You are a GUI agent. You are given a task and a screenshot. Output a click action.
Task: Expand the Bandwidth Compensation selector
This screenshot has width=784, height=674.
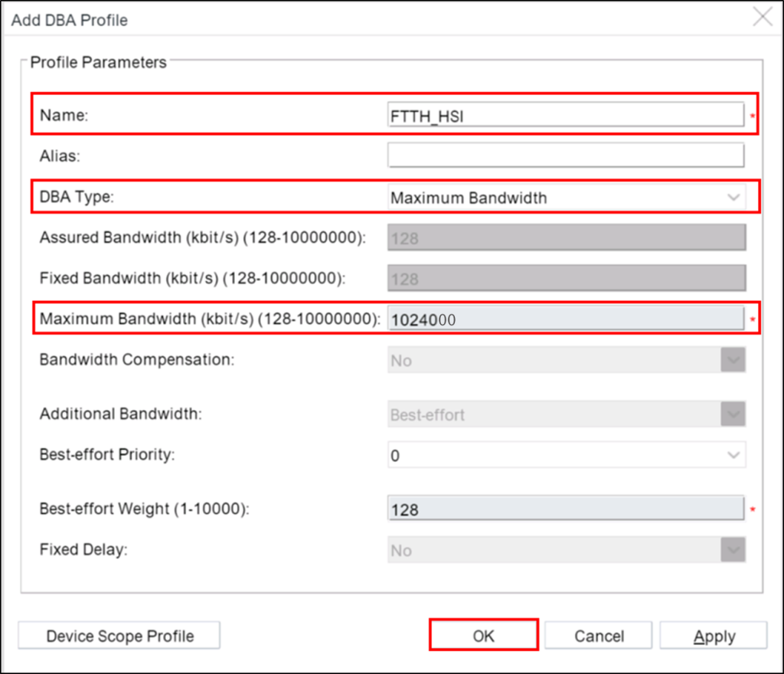tap(733, 360)
